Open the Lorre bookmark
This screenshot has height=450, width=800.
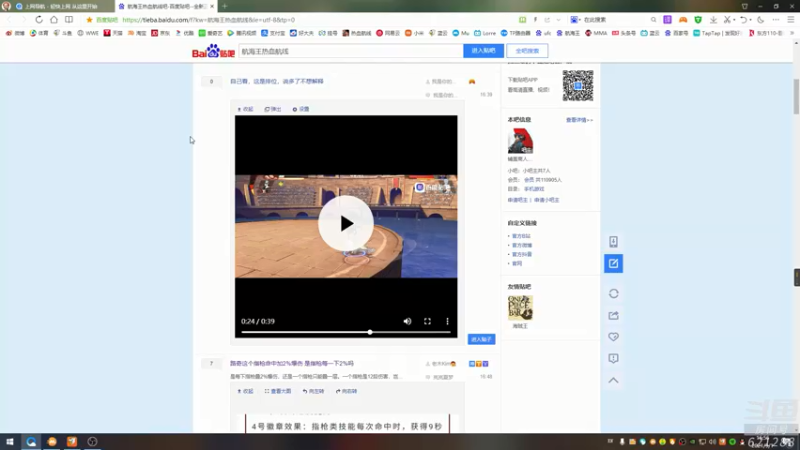click(485, 33)
